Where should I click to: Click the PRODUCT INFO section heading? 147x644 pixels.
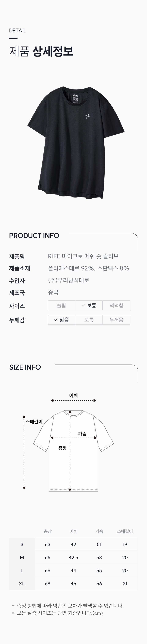tap(34, 236)
